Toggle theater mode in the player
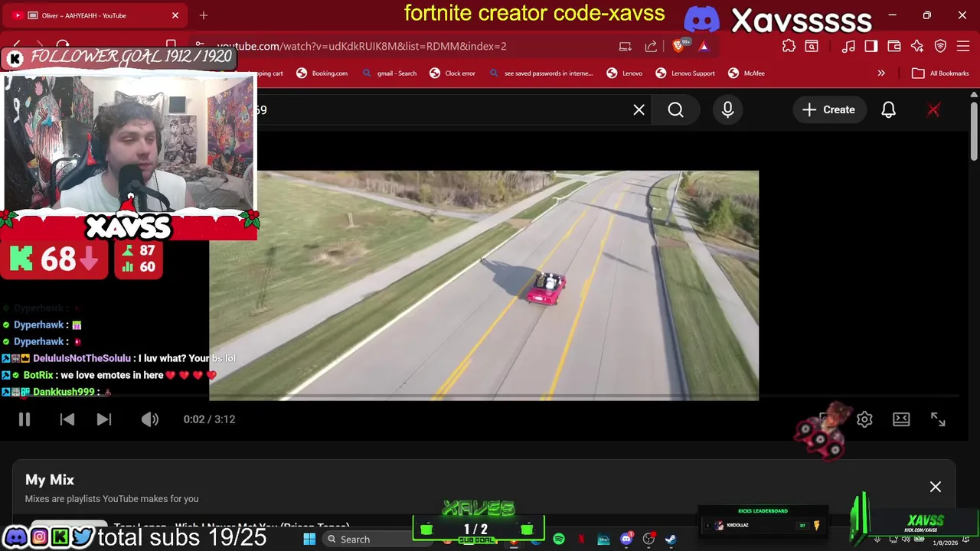This screenshot has height=551, width=980. click(x=901, y=419)
